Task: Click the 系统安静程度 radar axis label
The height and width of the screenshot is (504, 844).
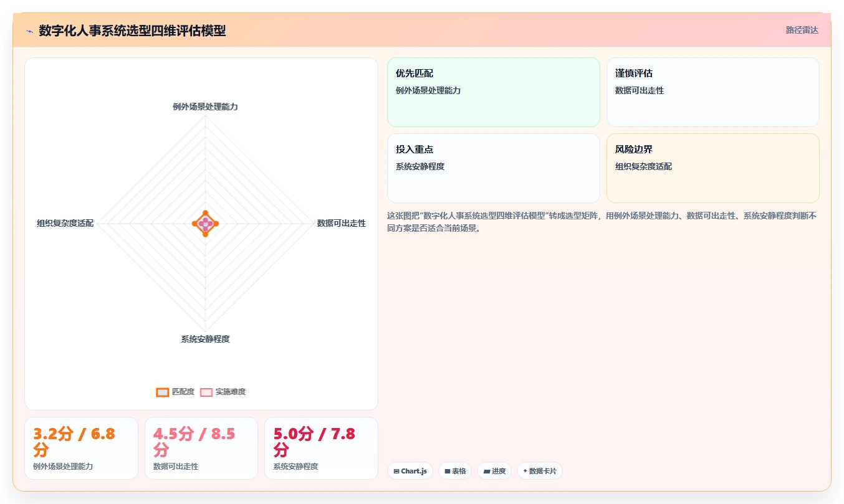Action: [x=205, y=339]
